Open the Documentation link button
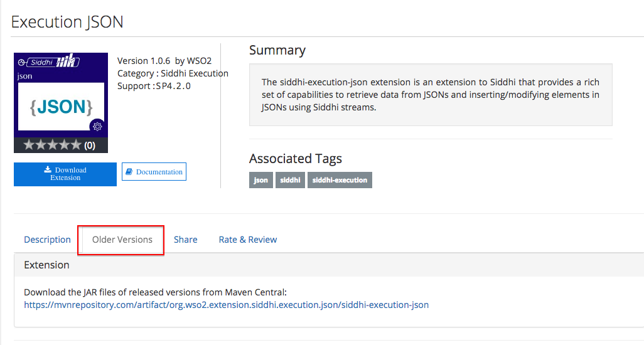 pyautogui.click(x=154, y=171)
